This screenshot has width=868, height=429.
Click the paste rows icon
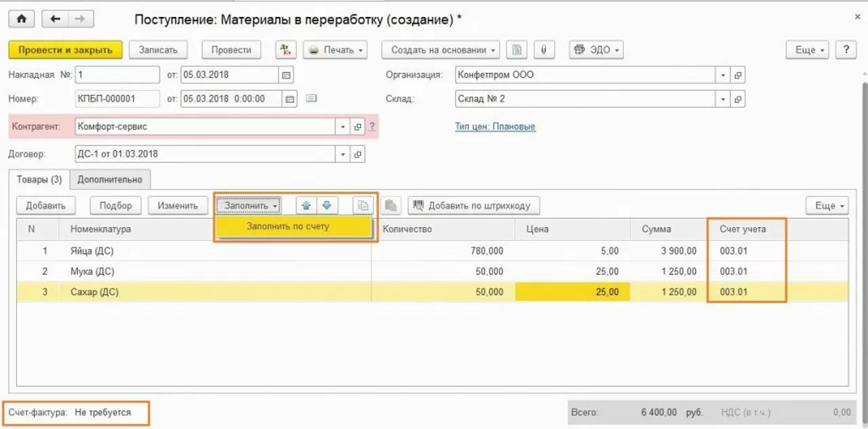point(392,205)
